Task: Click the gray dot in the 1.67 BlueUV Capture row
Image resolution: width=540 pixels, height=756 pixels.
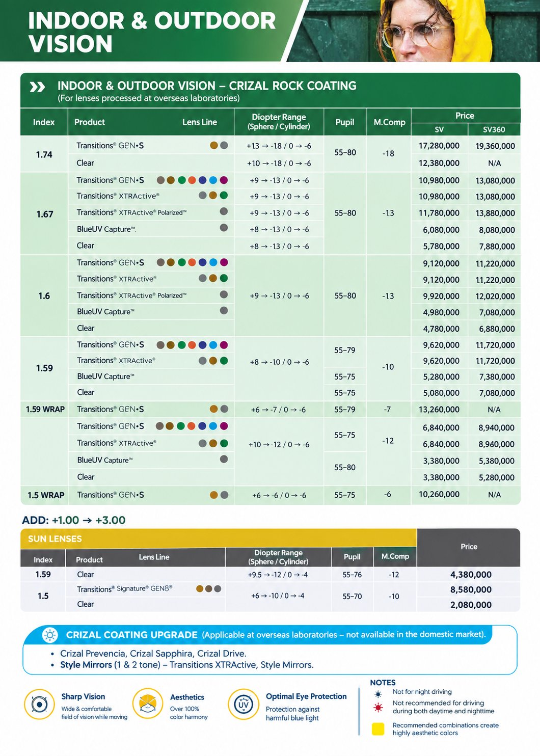Action: pos(224,228)
